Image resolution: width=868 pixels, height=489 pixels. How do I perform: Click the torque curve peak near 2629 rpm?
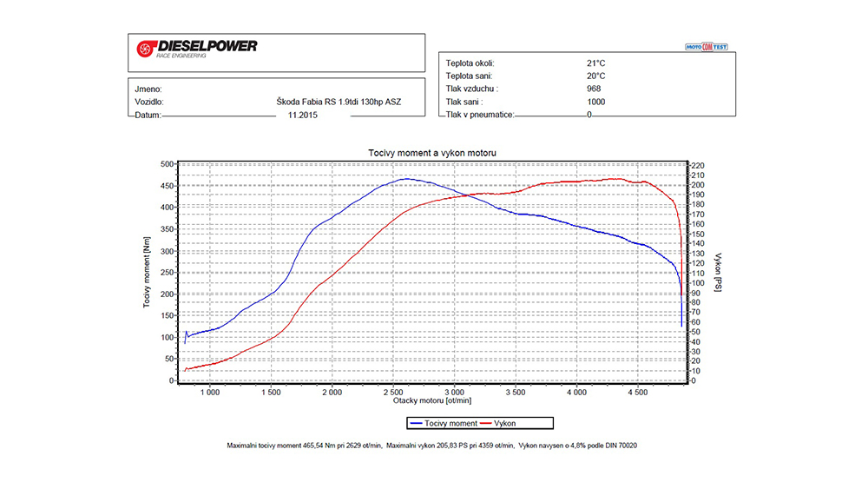(x=407, y=179)
